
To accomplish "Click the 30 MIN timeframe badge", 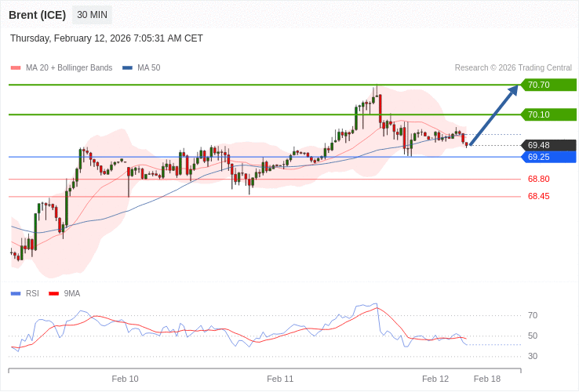I will [x=93, y=15].
